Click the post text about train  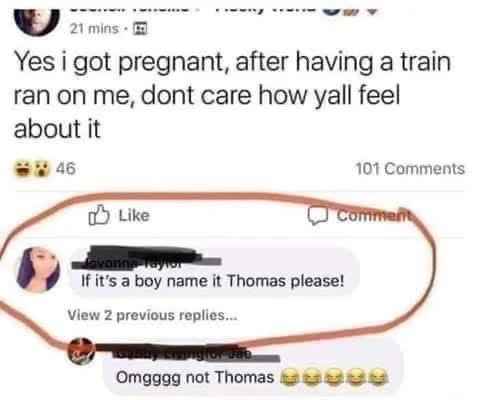(x=232, y=95)
